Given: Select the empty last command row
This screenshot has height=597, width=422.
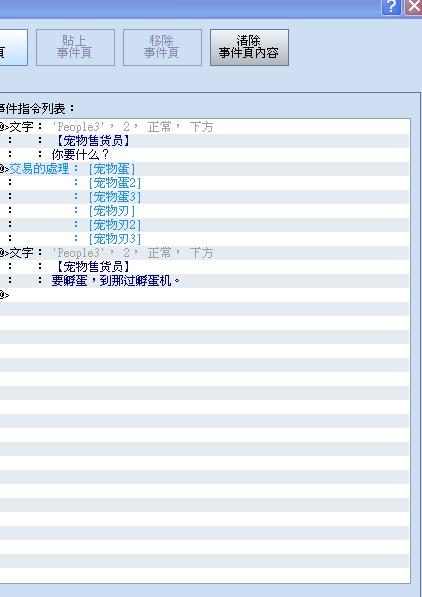Looking at the screenshot, I should click(x=204, y=295).
